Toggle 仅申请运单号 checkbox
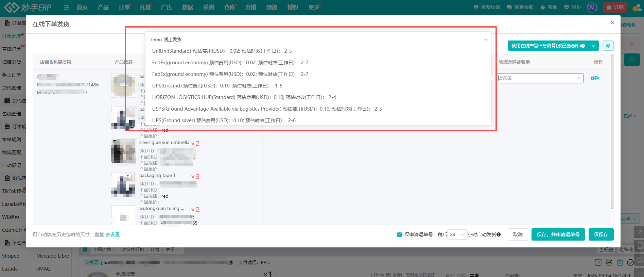Image resolution: width=644 pixels, height=277 pixels. click(x=400, y=234)
